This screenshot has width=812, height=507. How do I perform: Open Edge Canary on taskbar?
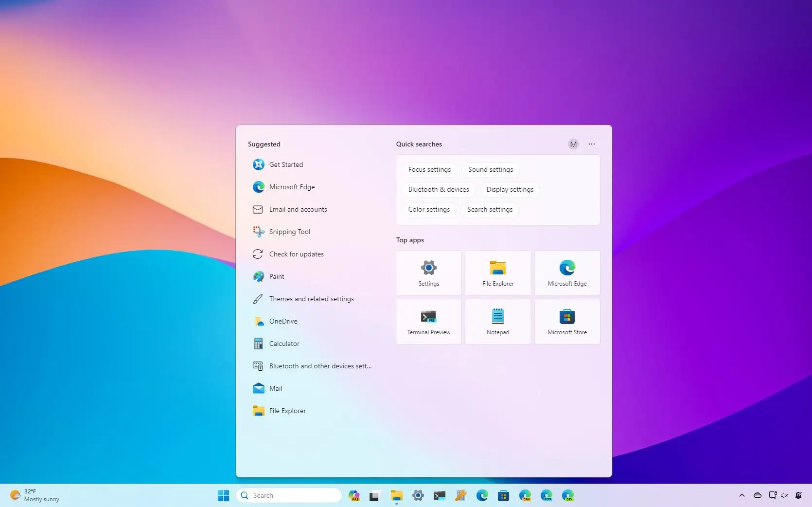525,495
